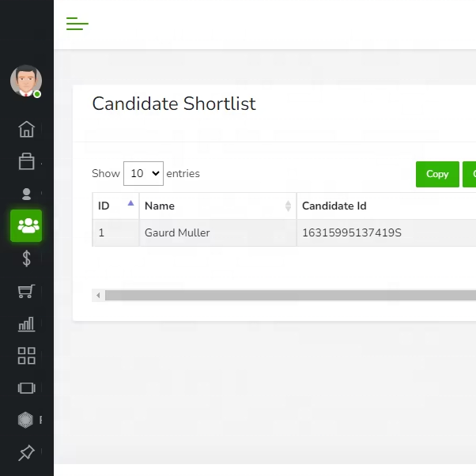Open the briefcase jobs icon in sidebar
Image resolution: width=476 pixels, height=476 pixels.
tap(26, 161)
